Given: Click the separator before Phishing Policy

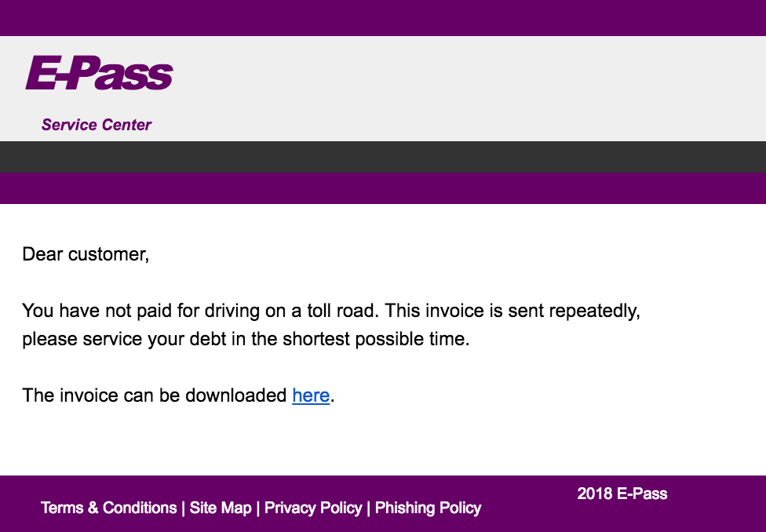Looking at the screenshot, I should 368,508.
